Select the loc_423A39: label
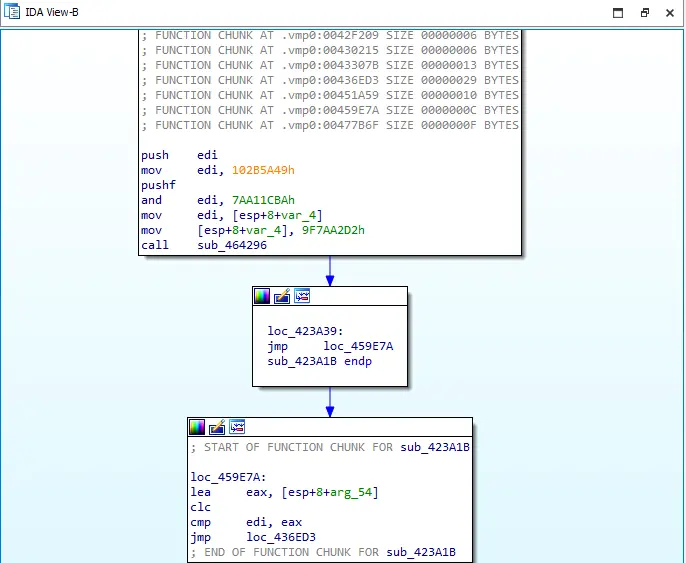Viewport: 686px width, 563px height. tap(305, 331)
